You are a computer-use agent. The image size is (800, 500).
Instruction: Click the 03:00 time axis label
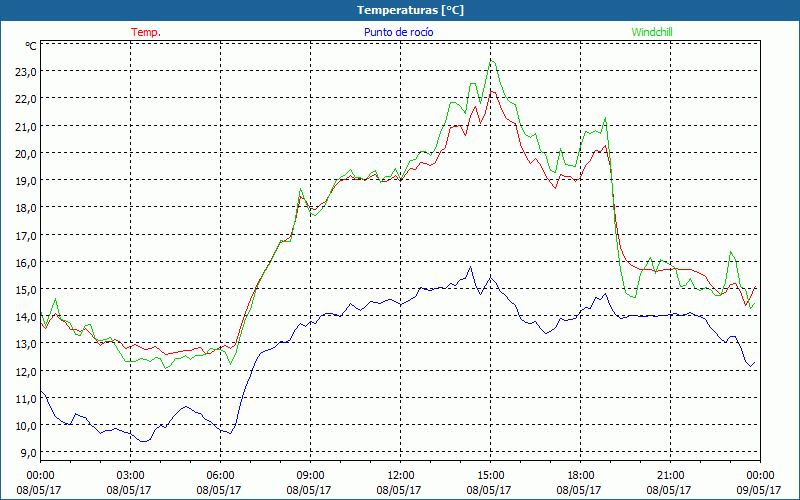click(130, 475)
